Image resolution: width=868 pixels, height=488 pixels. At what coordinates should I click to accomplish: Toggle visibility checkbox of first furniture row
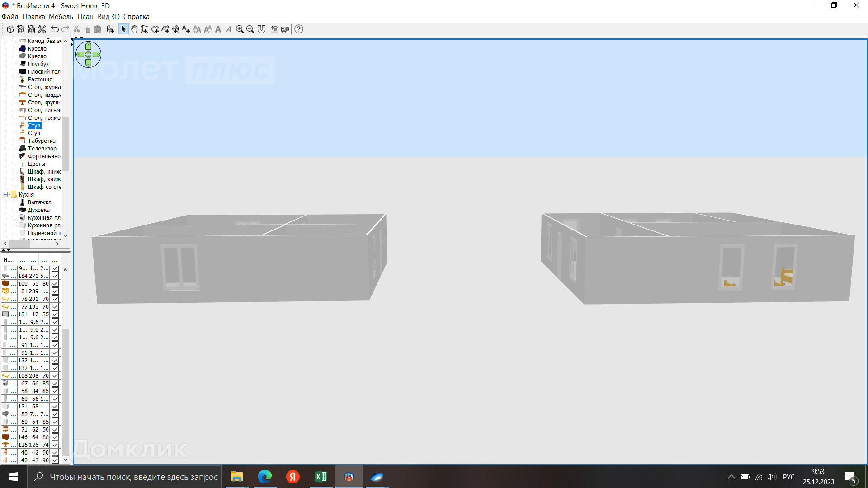pos(55,268)
